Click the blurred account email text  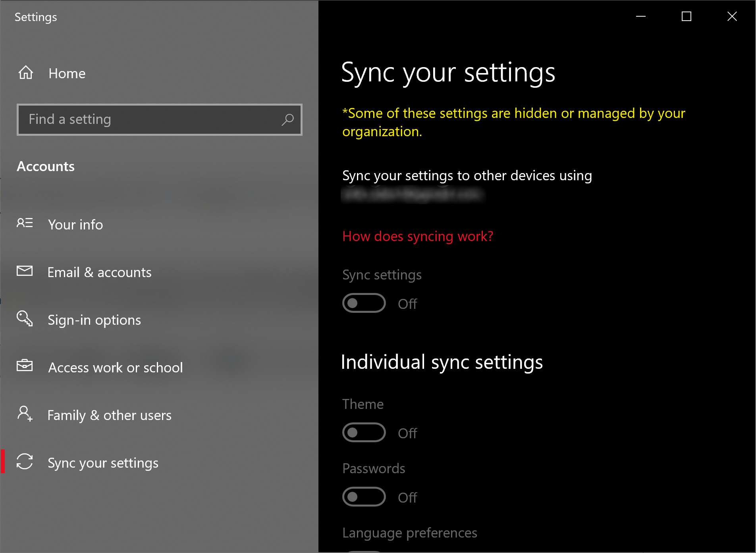point(413,195)
